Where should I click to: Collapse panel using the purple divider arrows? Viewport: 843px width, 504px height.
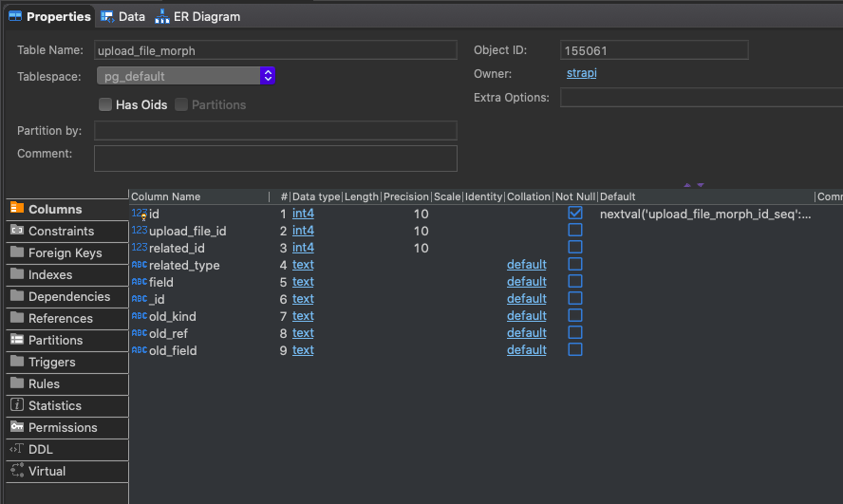point(694,184)
